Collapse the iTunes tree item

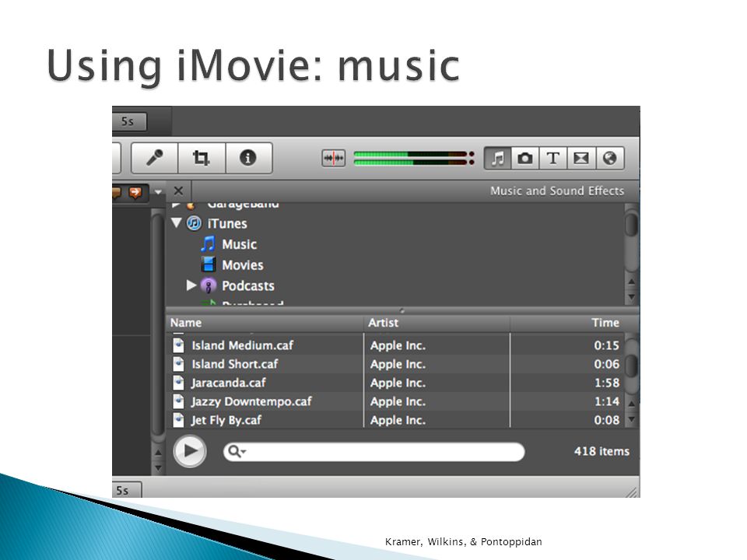pos(177,222)
